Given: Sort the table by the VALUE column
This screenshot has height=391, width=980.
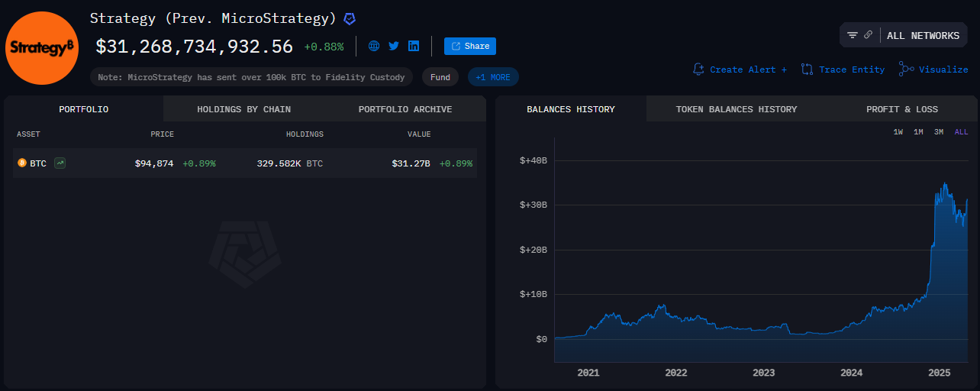Looking at the screenshot, I should pyautogui.click(x=419, y=134).
